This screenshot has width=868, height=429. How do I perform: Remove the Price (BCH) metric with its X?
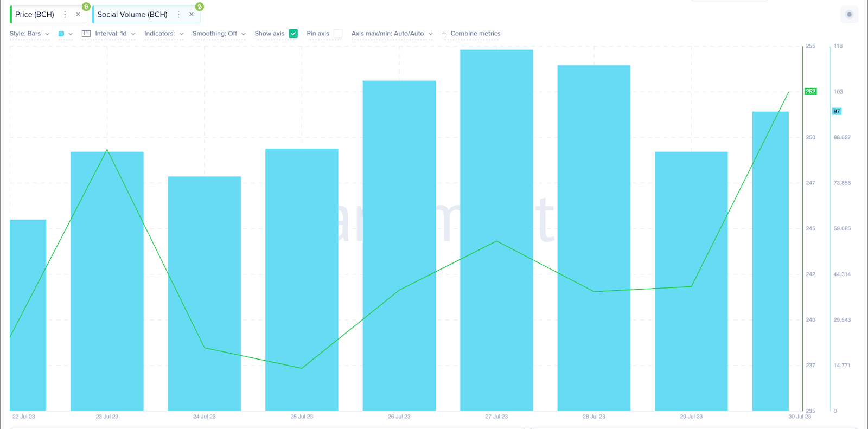tap(78, 15)
